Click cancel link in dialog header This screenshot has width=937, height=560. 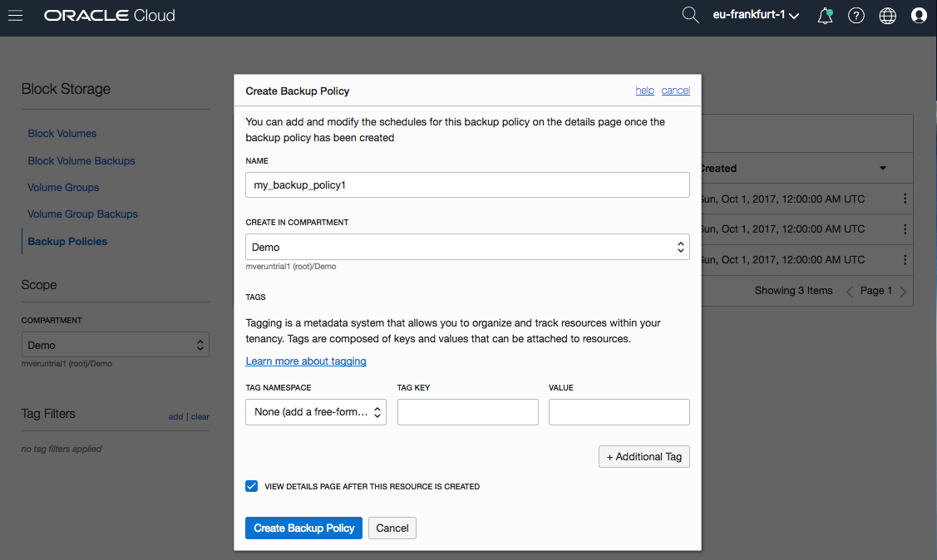click(676, 91)
